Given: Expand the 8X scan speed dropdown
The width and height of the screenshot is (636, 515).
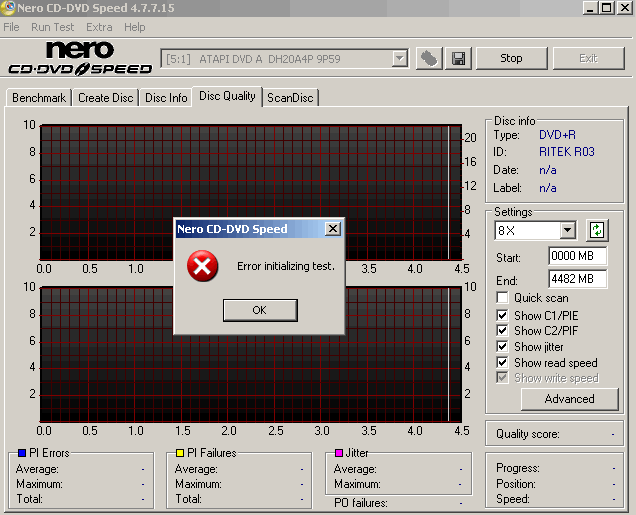Looking at the screenshot, I should pos(568,230).
